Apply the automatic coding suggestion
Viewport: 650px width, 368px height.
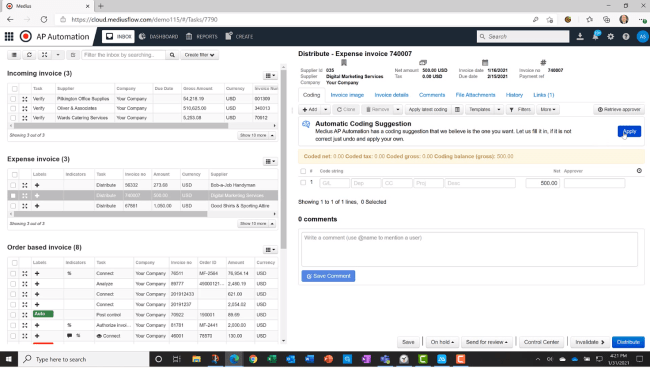tap(629, 131)
